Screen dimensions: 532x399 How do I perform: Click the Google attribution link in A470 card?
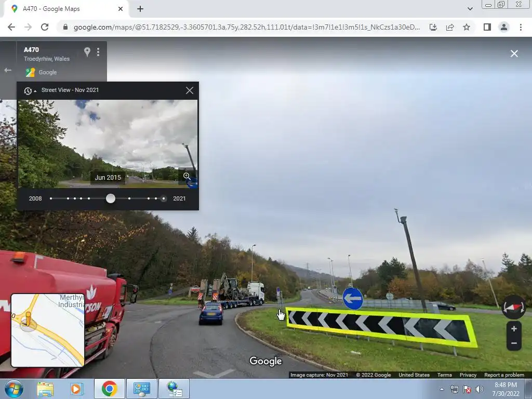coord(47,72)
